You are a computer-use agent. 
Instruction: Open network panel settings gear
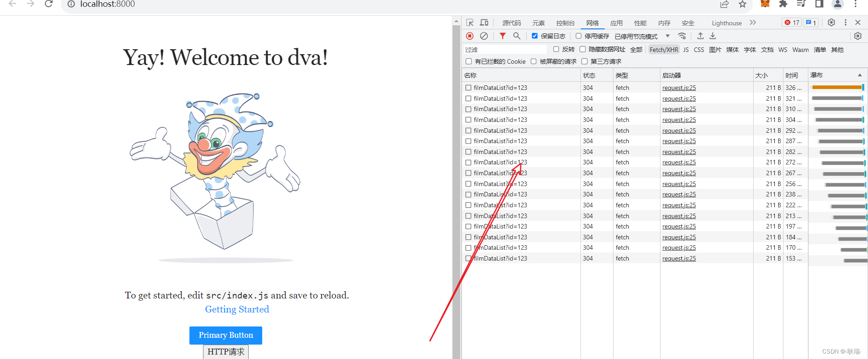pos(858,36)
